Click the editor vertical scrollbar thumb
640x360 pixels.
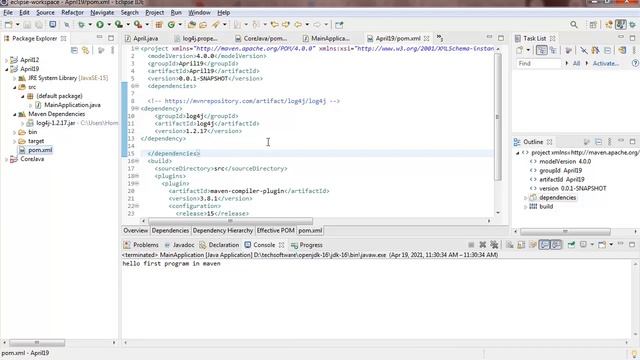(x=498, y=117)
